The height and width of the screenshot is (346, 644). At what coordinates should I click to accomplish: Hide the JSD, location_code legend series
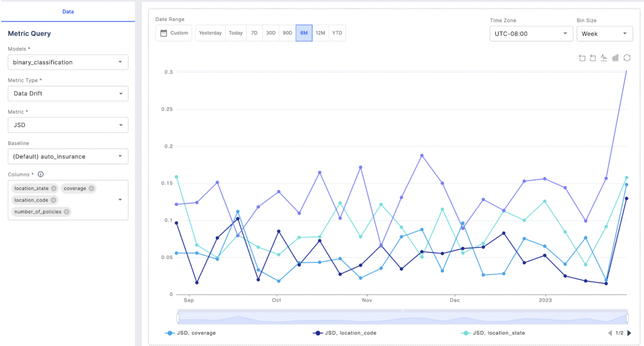pos(345,333)
